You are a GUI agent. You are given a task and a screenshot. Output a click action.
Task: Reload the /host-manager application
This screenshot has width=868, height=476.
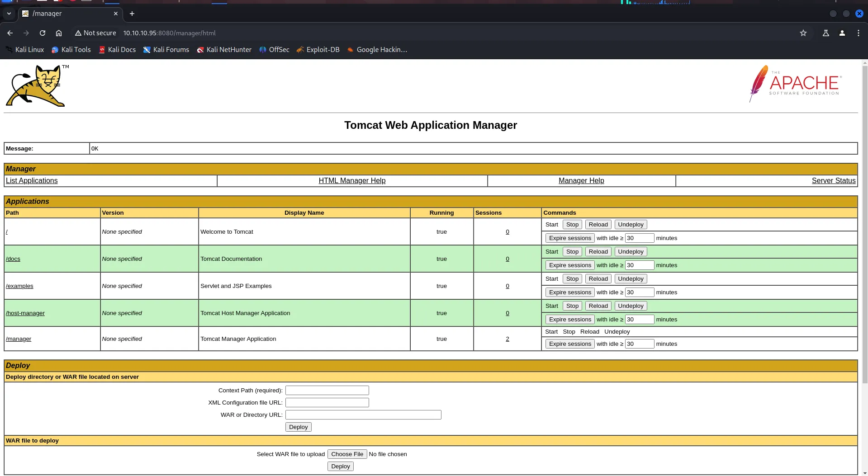[598, 306]
